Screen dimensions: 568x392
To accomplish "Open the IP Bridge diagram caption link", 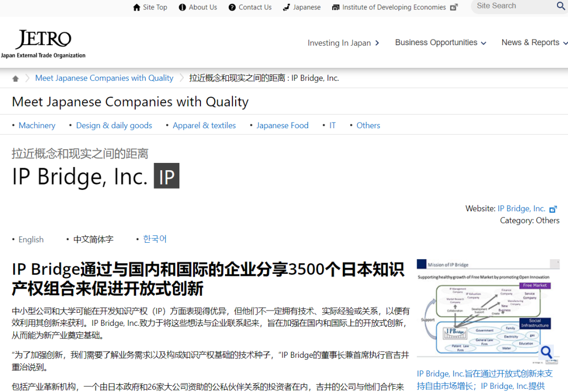I will (485, 380).
